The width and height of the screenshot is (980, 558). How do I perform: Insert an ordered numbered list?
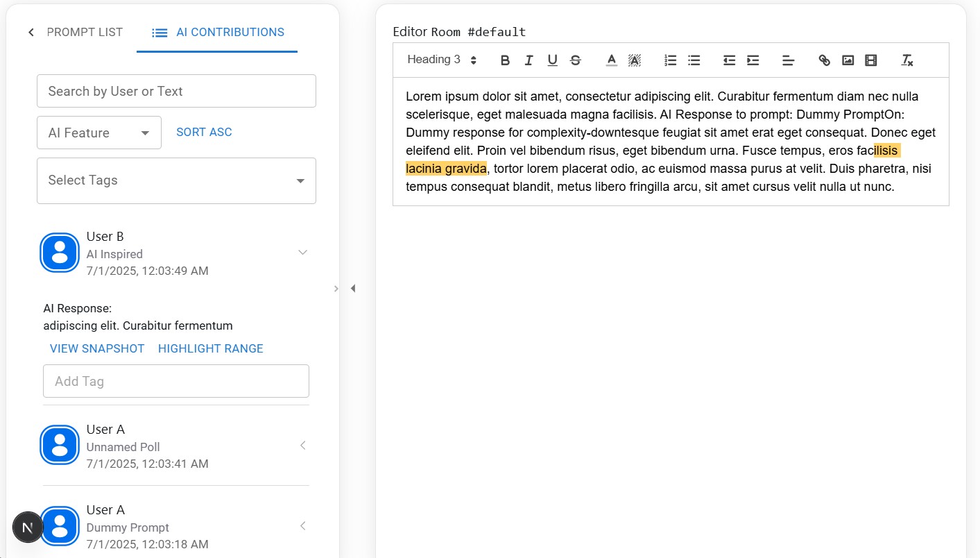[670, 60]
